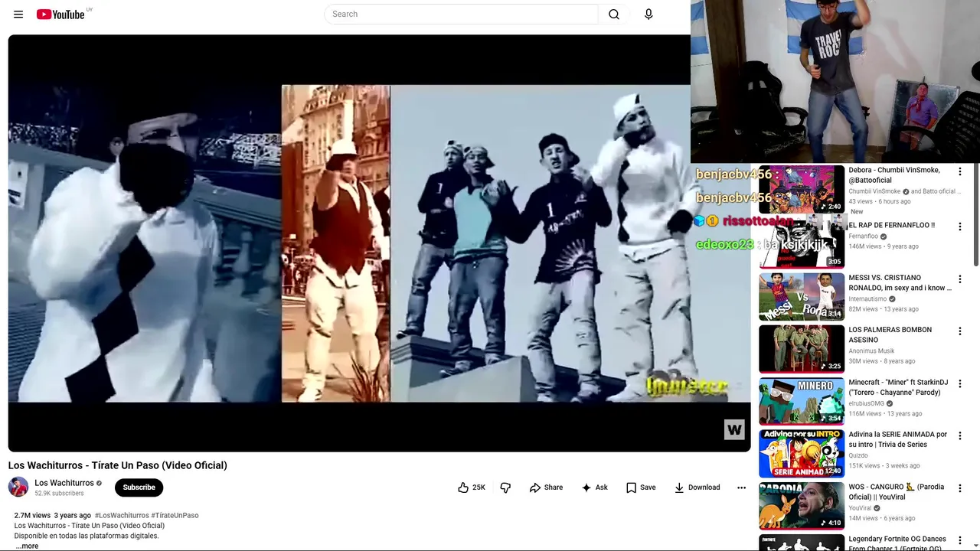The image size is (980, 551).
Task: Click the main video player area
Action: [380, 243]
